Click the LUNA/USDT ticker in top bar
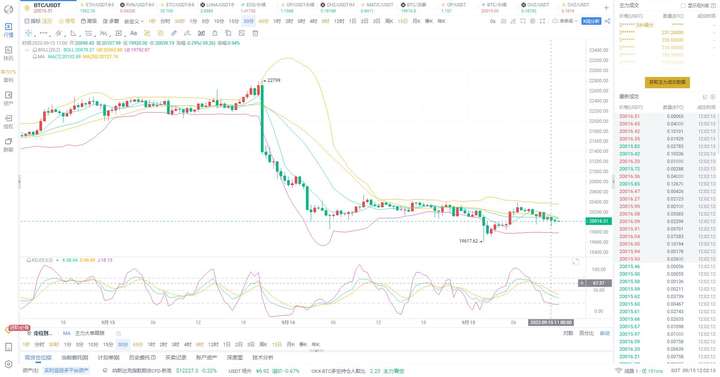 pos(217,7)
